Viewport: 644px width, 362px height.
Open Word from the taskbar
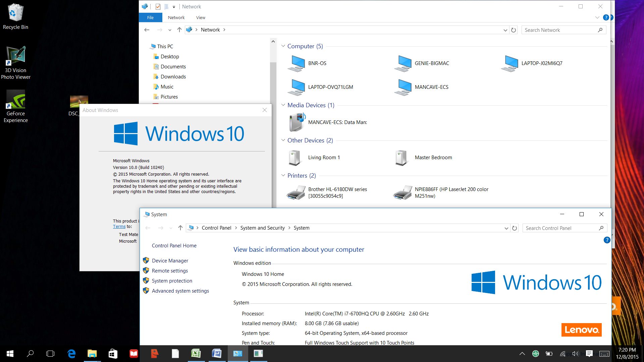[x=217, y=354]
